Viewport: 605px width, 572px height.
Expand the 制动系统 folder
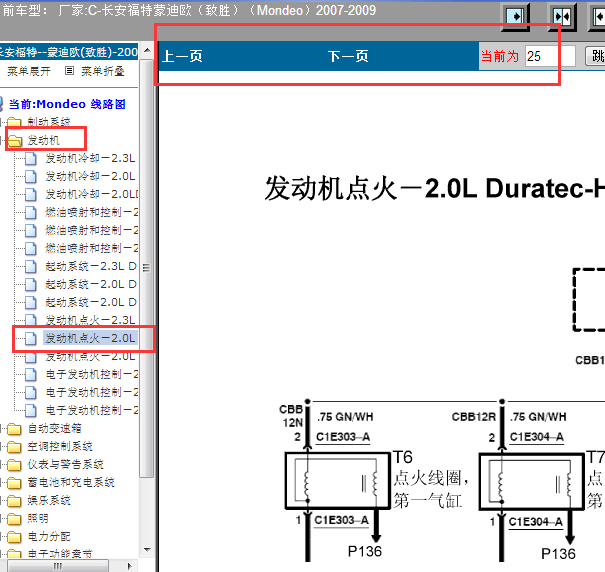click(x=49, y=122)
